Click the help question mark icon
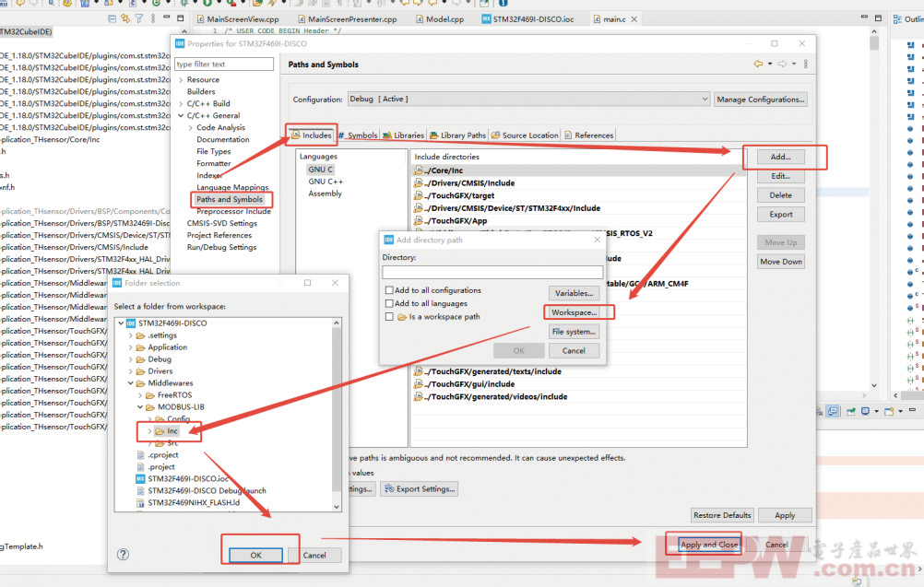The height and width of the screenshot is (587, 924). [123, 554]
